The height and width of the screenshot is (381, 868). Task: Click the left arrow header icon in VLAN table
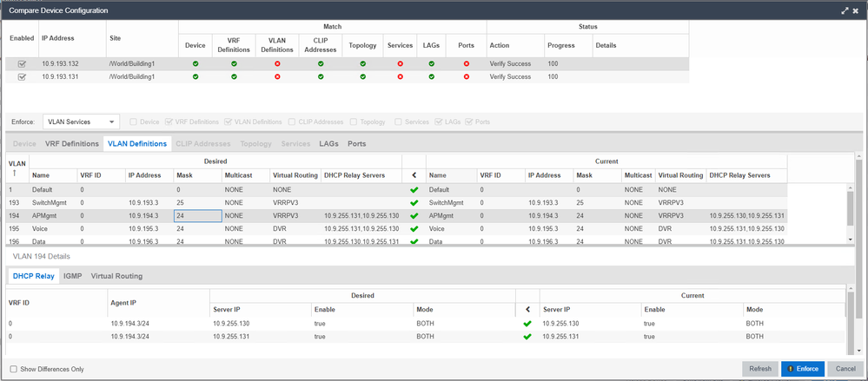[x=414, y=175]
